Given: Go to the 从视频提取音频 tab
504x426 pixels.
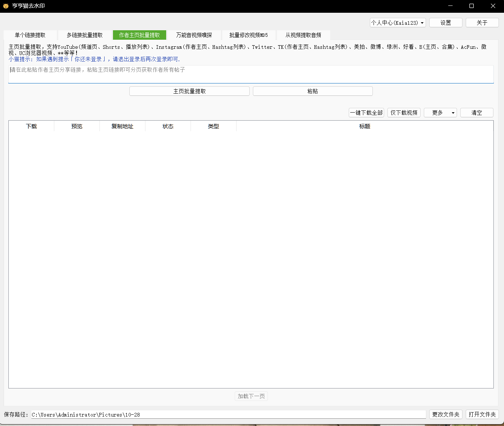Looking at the screenshot, I should point(303,35).
